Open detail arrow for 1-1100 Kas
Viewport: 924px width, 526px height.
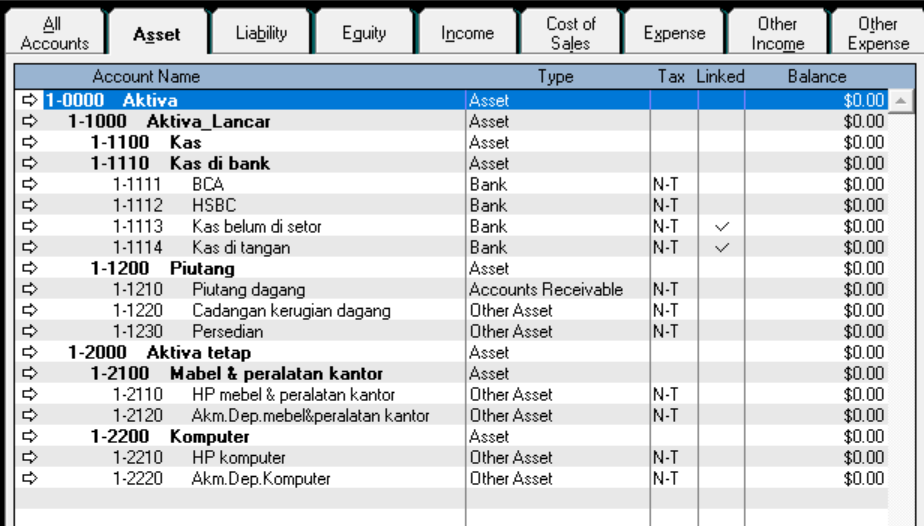pos(29,142)
